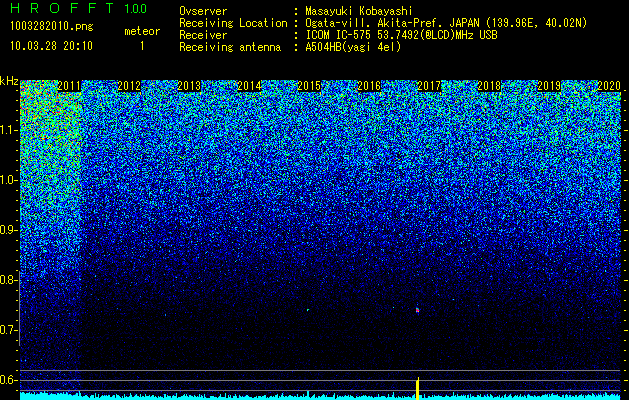
Task: Click the 2019 time marker
Action: [x=549, y=86]
